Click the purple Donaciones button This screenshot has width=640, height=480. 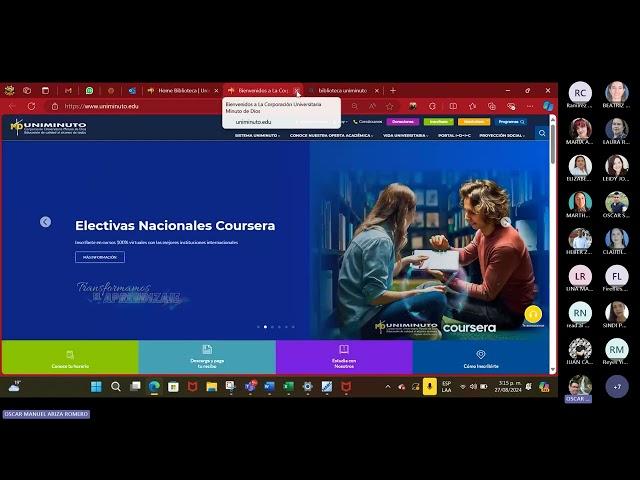tap(403, 122)
